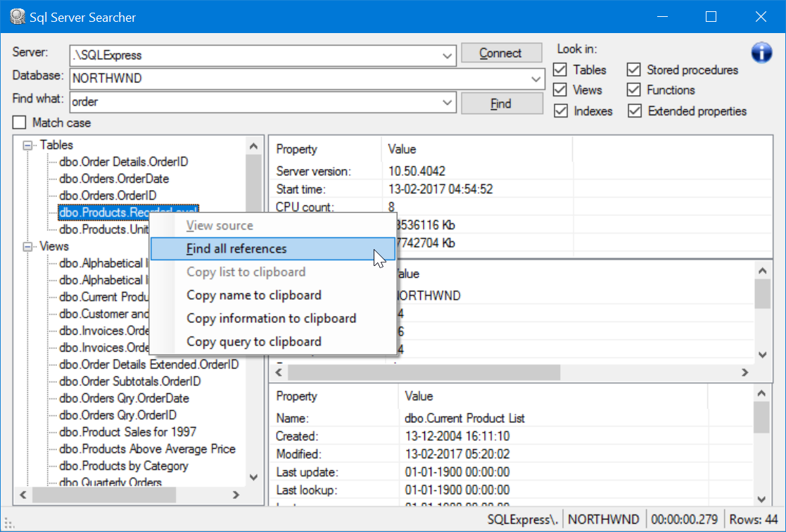Select dbo.Orders Qry.OrderID view
The width and height of the screenshot is (786, 532).
click(118, 415)
